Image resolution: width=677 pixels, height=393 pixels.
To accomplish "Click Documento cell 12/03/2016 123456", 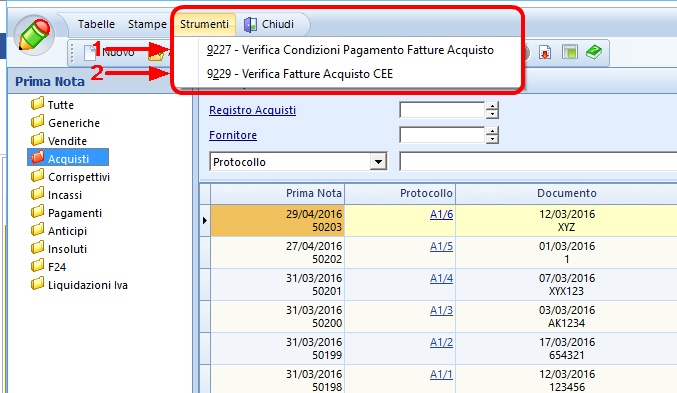I will [566, 379].
